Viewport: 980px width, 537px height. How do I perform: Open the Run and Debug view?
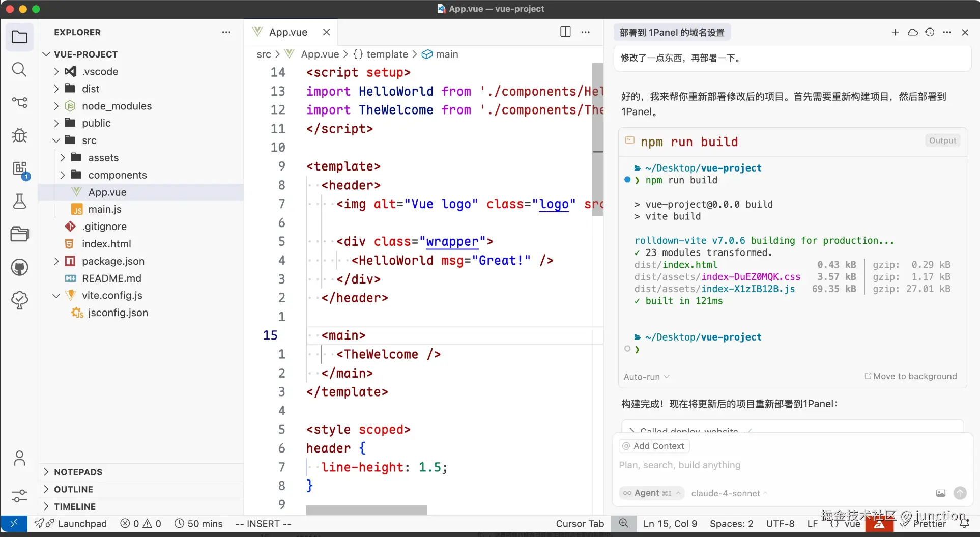tap(19, 135)
